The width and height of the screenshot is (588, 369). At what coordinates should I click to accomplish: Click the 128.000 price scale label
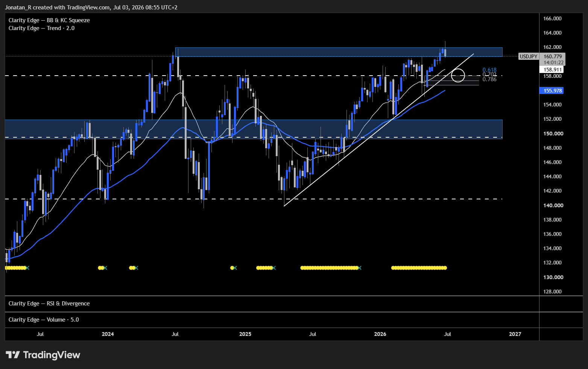click(x=552, y=292)
